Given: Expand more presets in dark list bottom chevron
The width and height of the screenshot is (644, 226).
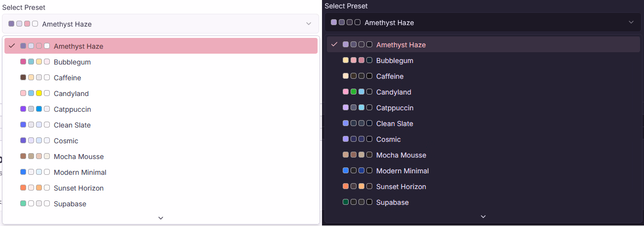Looking at the screenshot, I should click(483, 216).
